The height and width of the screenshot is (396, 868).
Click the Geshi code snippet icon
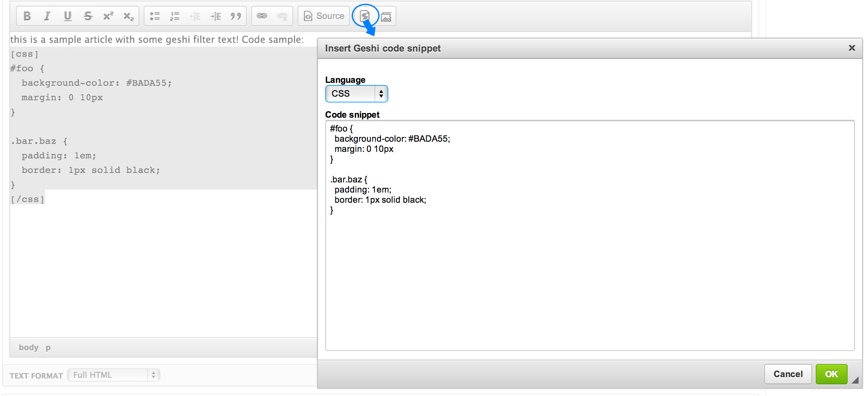pos(365,16)
